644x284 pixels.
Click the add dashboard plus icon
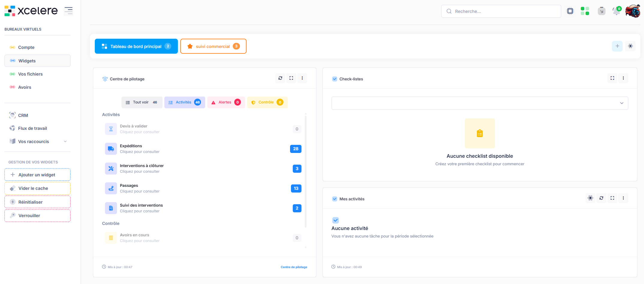[617, 46]
